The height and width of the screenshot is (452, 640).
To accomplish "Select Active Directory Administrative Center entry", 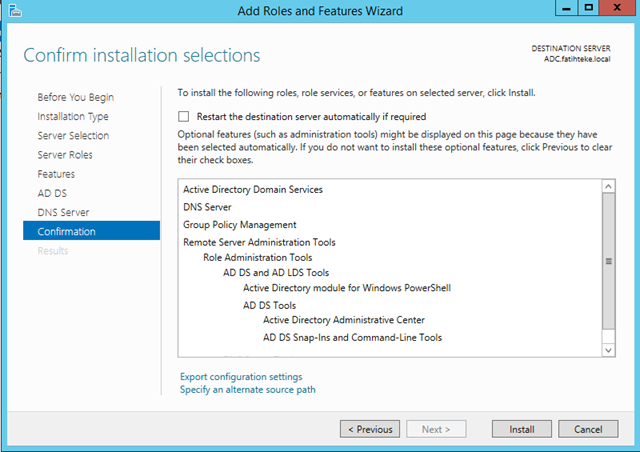I will [x=344, y=320].
